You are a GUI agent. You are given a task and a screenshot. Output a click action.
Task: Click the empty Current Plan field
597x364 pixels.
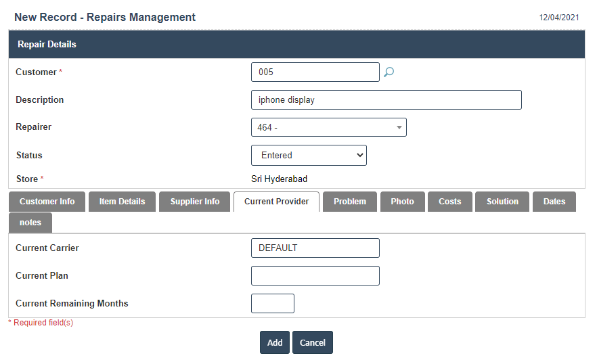click(315, 276)
